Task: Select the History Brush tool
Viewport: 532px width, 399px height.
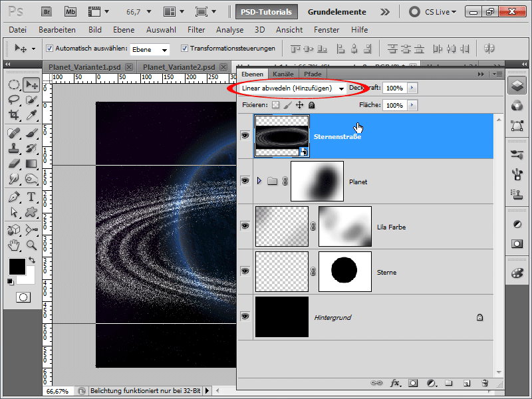Action: (x=31, y=148)
